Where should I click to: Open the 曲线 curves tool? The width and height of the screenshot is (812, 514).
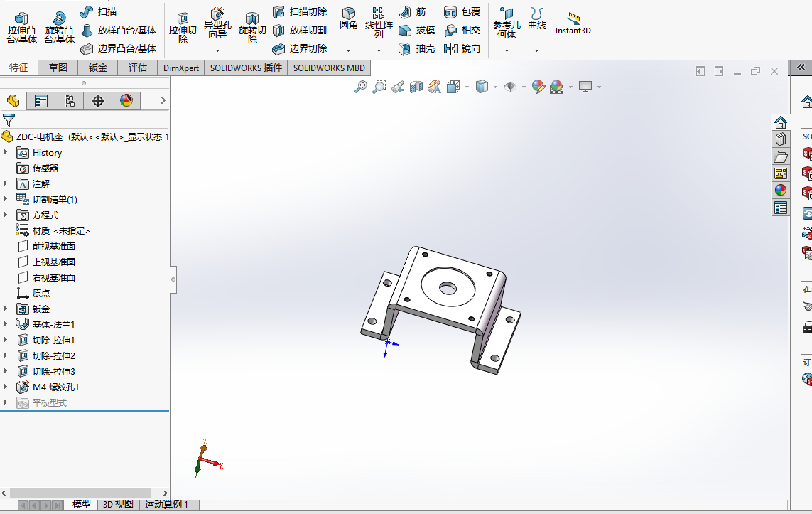(x=537, y=18)
